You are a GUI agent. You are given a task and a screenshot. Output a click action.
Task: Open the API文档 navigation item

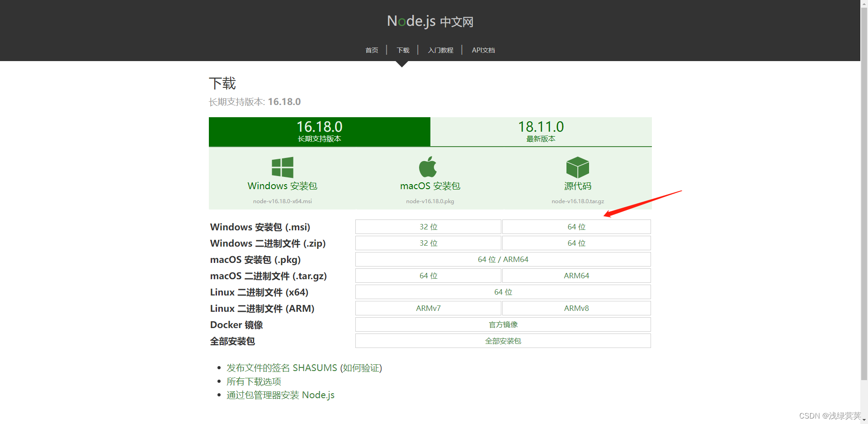tap(483, 50)
